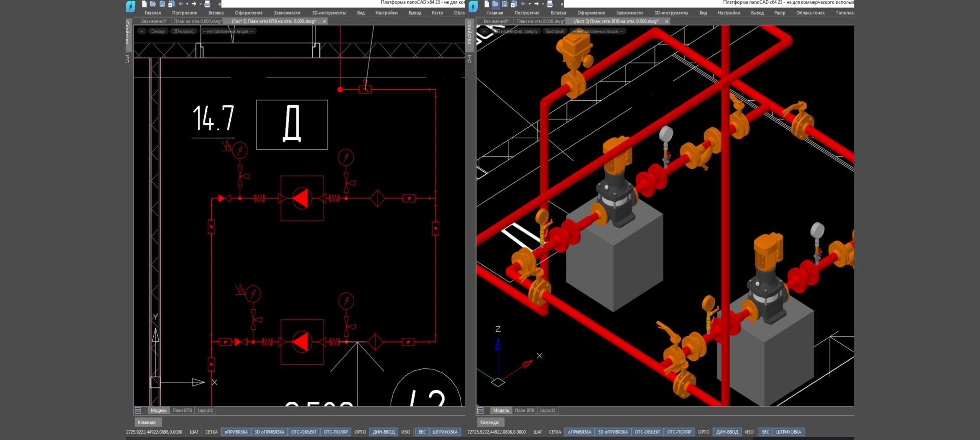The width and height of the screenshot is (980, 440).
Task: Toggle ОТС-ПОЛЯР in right status bar
Action: pos(679,432)
